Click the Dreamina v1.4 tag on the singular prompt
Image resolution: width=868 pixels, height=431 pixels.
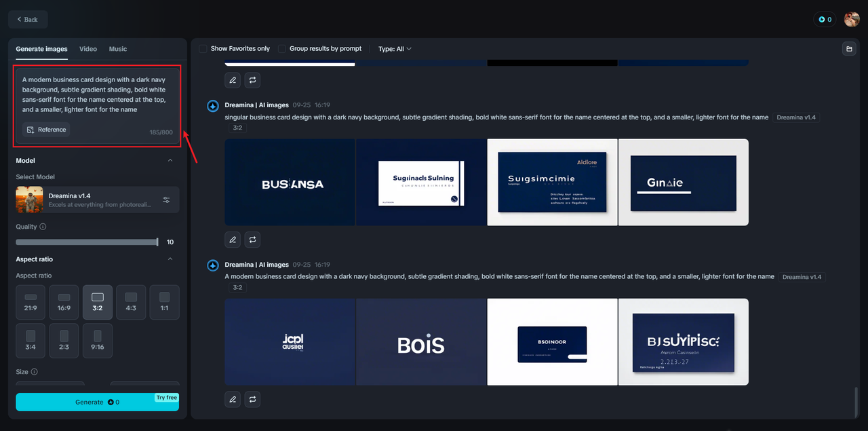click(797, 117)
